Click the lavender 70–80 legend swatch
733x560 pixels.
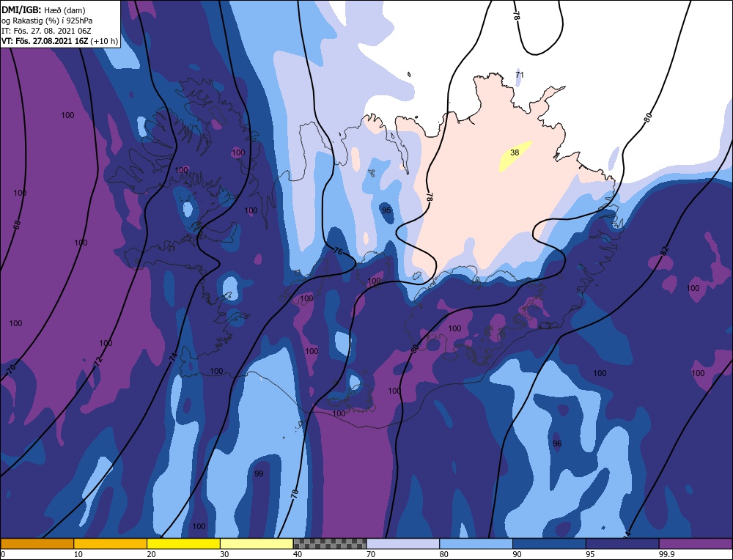click(x=403, y=544)
